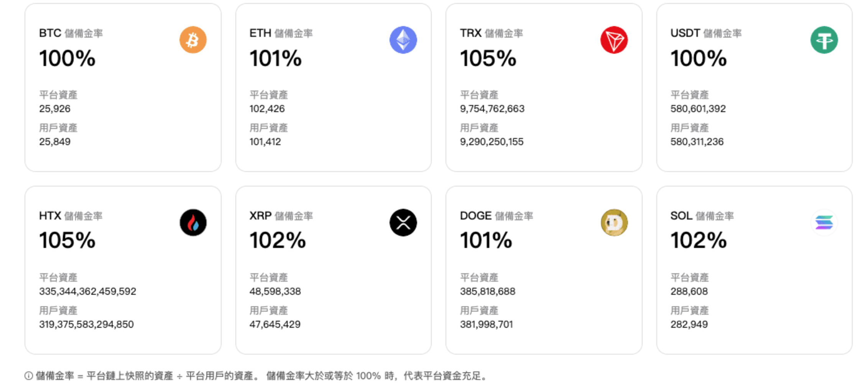Click the XRP 102% percentage value
The image size is (868, 383).
tap(277, 240)
